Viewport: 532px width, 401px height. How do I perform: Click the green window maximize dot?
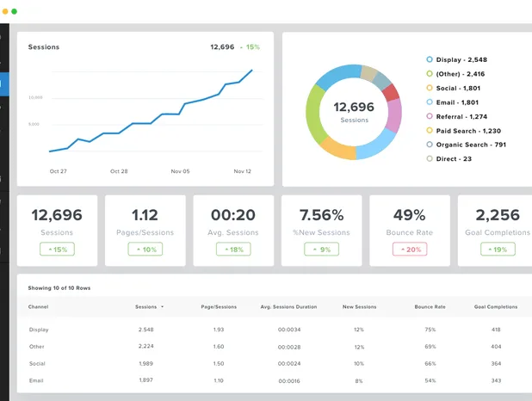pyautogui.click(x=15, y=11)
